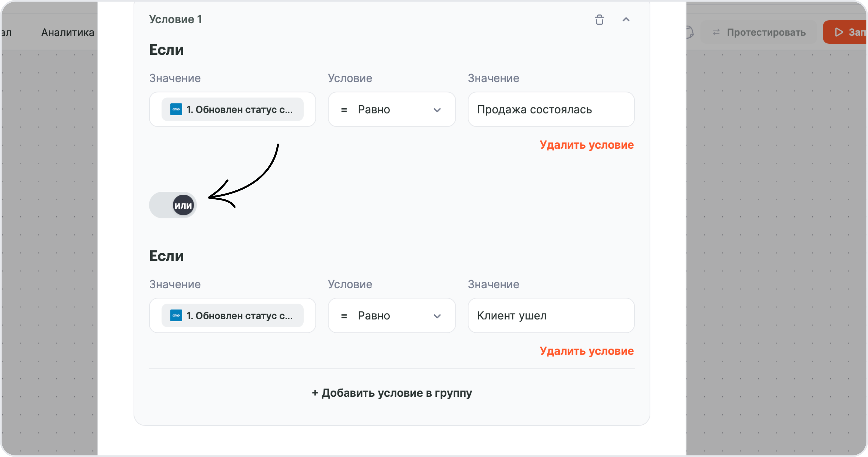The image size is (868, 457).
Task: Click the Клиент ушел value field
Action: point(551,316)
